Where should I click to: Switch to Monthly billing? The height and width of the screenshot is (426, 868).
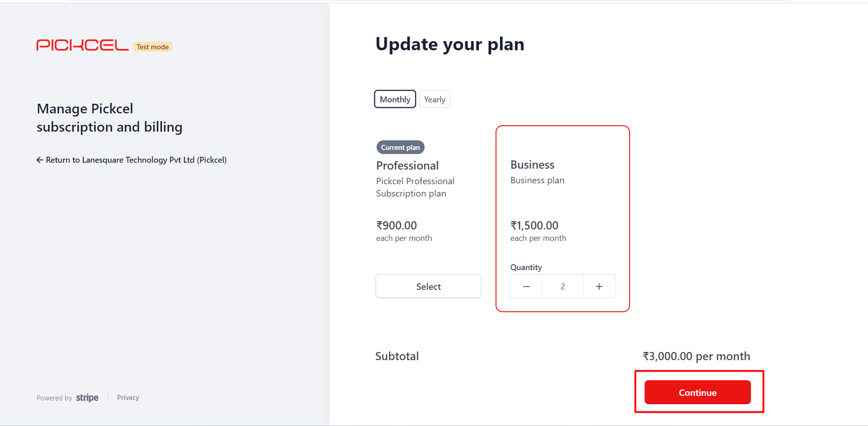pos(395,100)
